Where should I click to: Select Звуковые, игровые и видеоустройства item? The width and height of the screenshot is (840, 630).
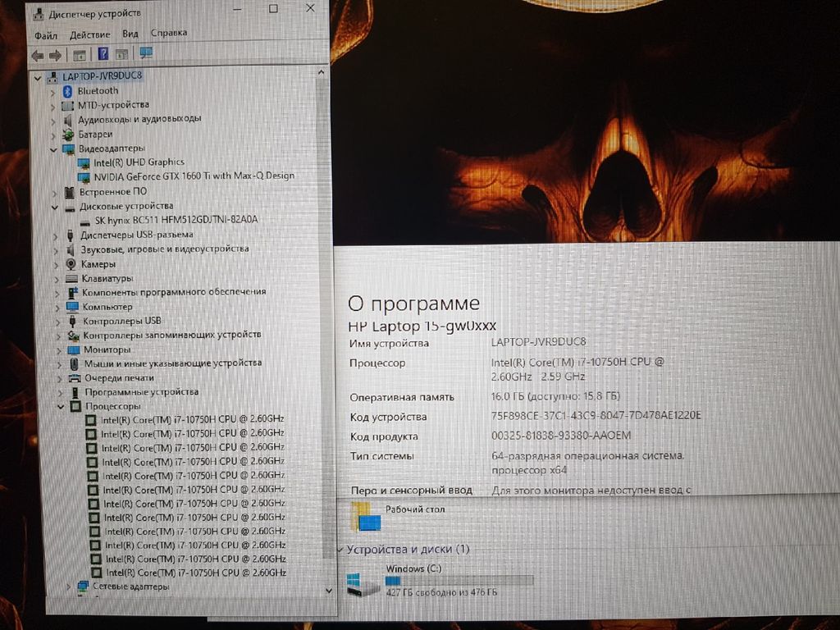pyautogui.click(x=165, y=249)
